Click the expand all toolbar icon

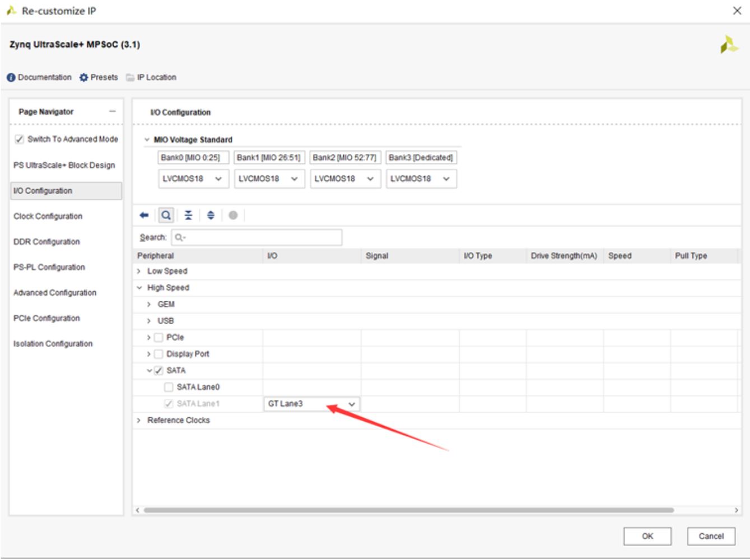coord(211,215)
